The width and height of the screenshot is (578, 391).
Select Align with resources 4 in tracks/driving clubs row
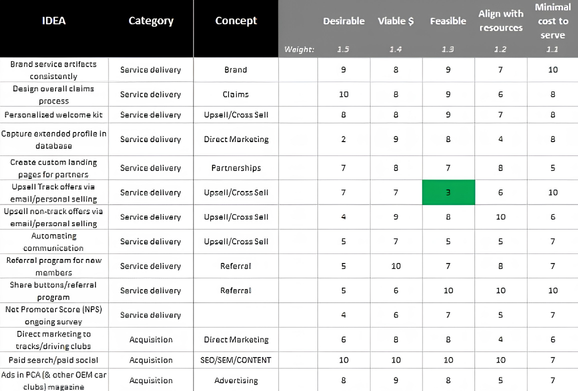(x=501, y=339)
